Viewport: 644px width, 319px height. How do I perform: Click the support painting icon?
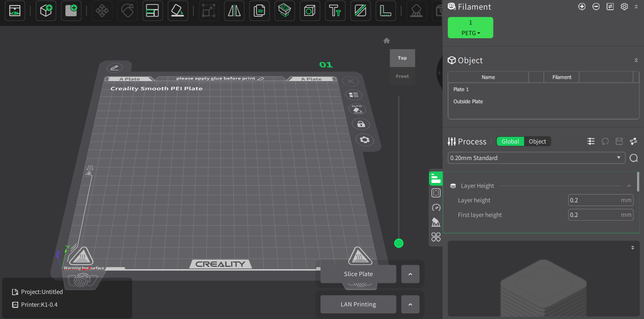point(417,11)
